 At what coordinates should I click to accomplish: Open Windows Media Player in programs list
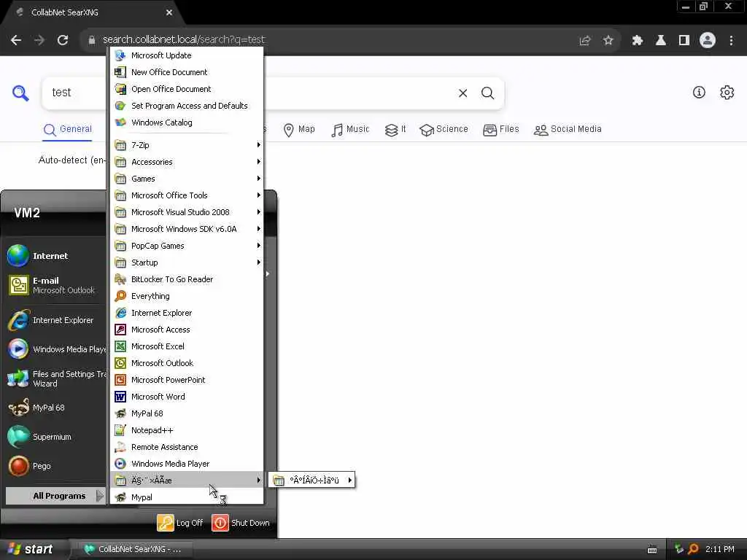pos(187,463)
